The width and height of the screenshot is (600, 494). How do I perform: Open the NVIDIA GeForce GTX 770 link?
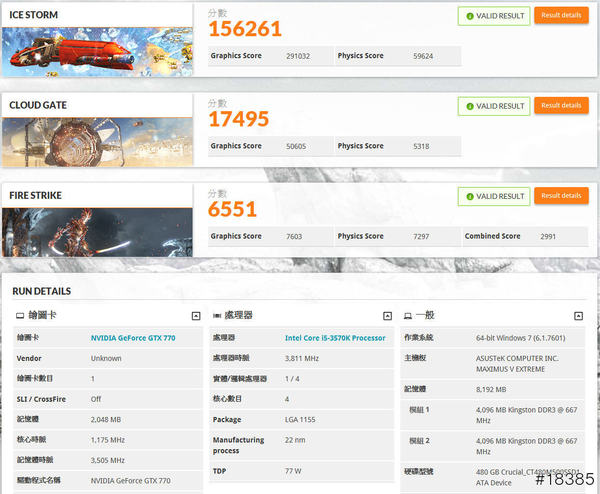click(x=133, y=338)
